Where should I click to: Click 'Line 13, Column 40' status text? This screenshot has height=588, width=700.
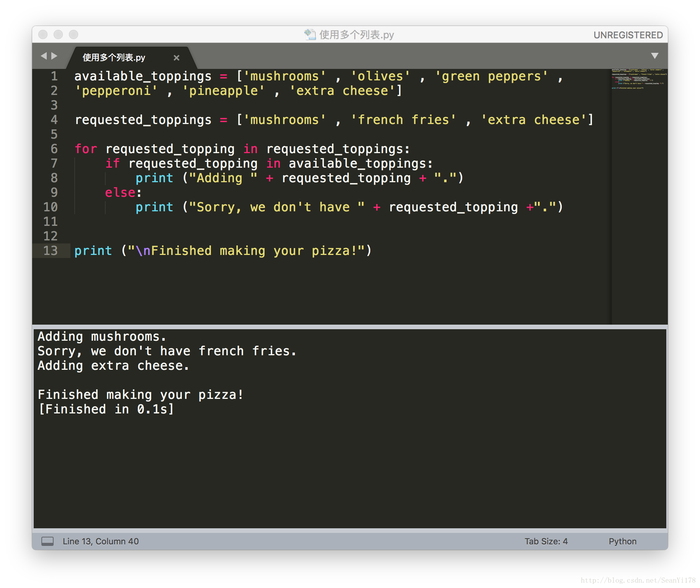(x=101, y=541)
